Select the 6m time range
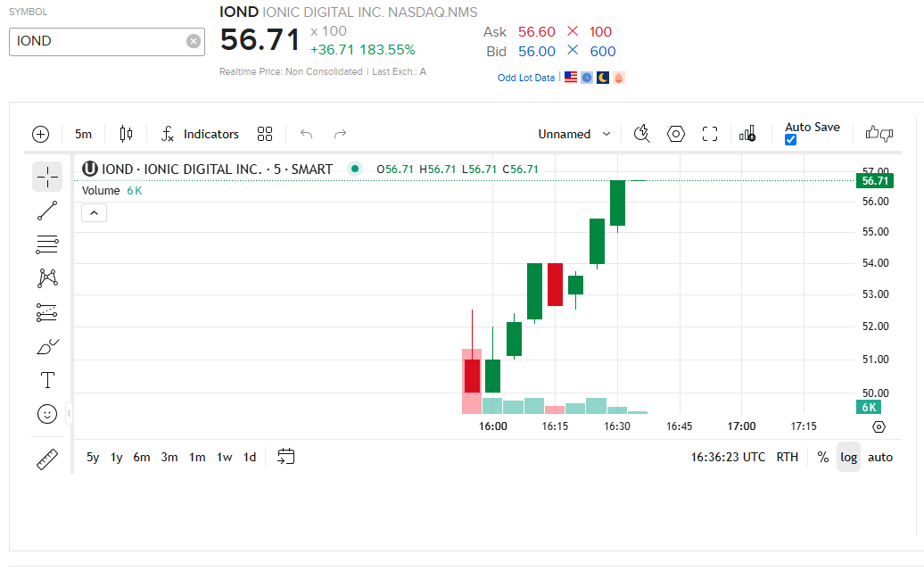The width and height of the screenshot is (924, 571). point(142,458)
